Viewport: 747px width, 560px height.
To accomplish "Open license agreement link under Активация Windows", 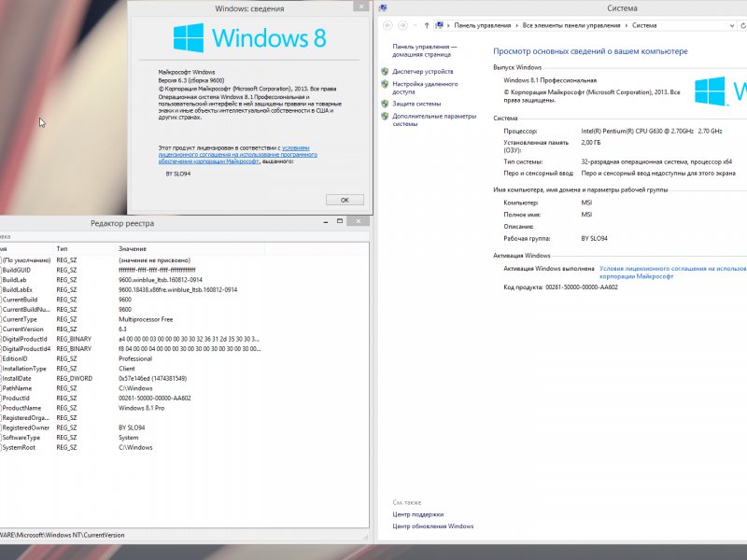I will [x=672, y=273].
